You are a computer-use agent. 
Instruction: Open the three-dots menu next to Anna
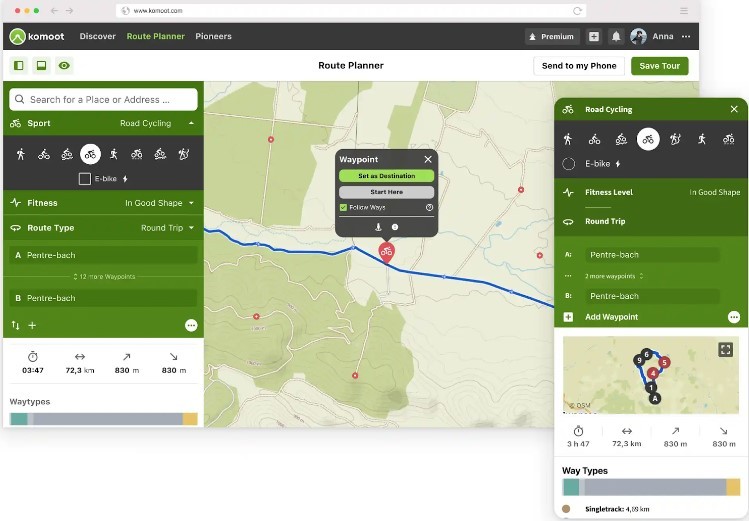686,36
